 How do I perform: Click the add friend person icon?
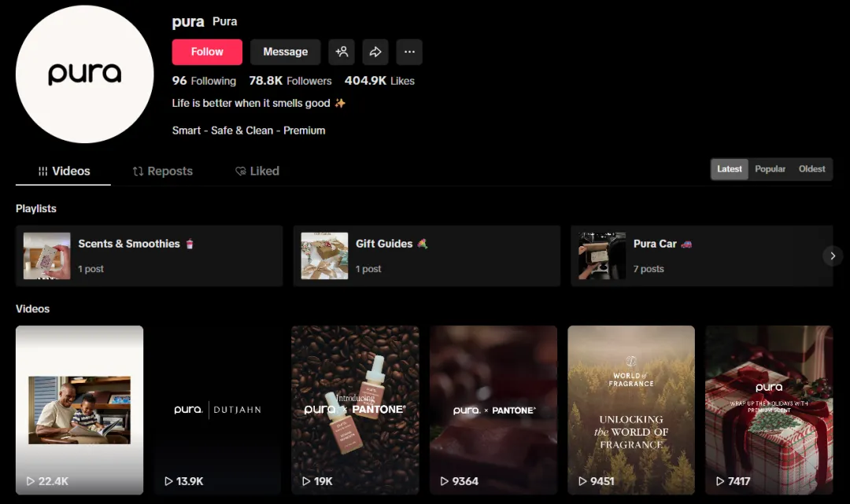point(342,52)
